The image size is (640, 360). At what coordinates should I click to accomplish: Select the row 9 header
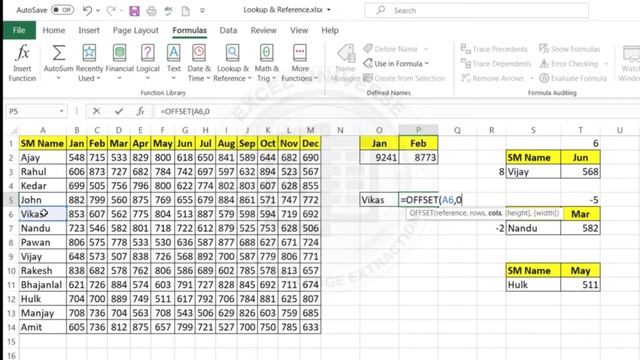(11, 257)
